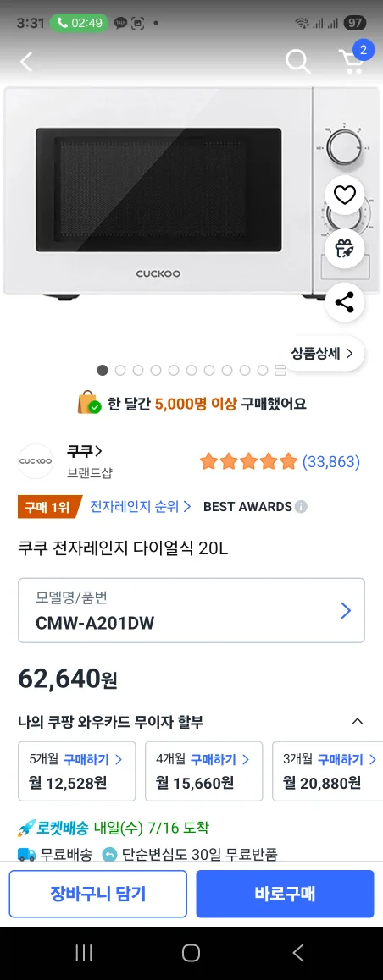Tap the 장바구니 담기 button

pyautogui.click(x=97, y=894)
